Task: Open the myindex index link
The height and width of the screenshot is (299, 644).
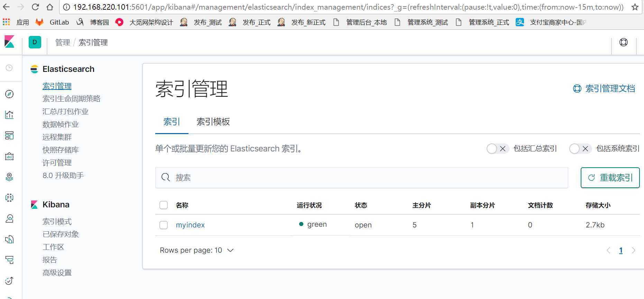Action: click(190, 225)
